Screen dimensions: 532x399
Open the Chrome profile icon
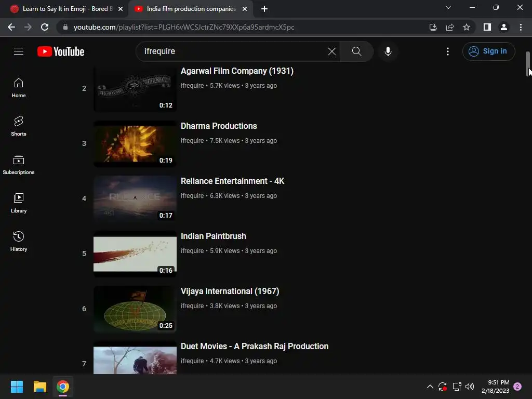pyautogui.click(x=504, y=27)
